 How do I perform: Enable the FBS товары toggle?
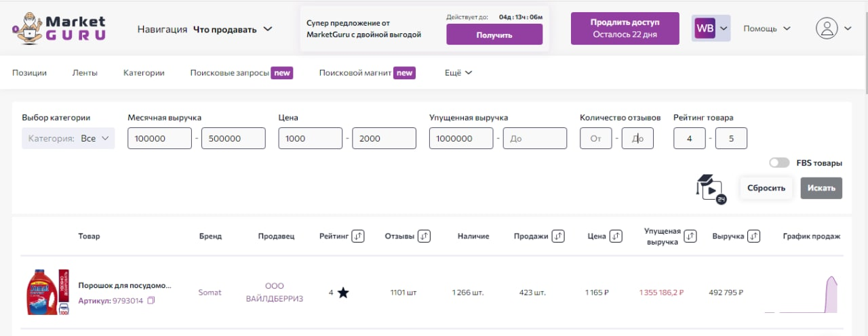(x=779, y=163)
